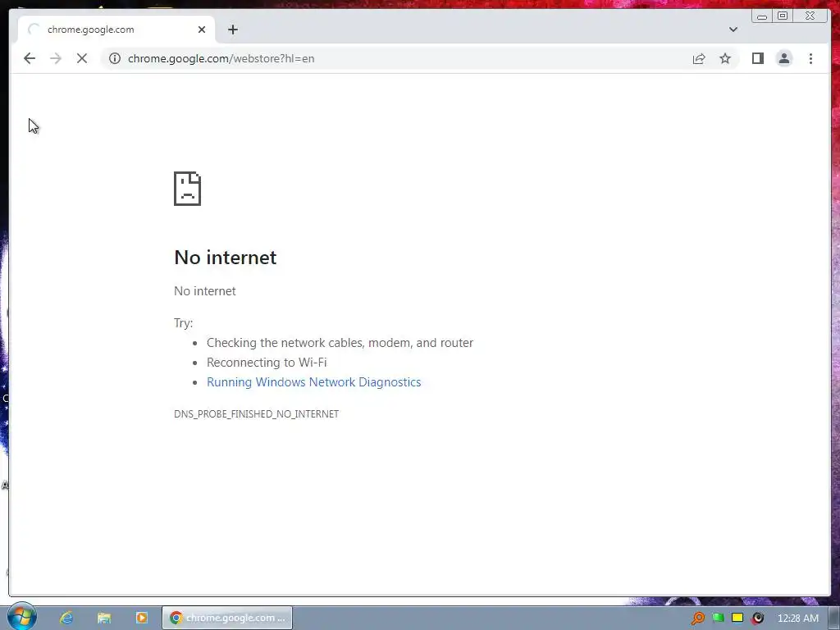Expand the tab search chevron
Screen dimensions: 840x630
coord(733,30)
